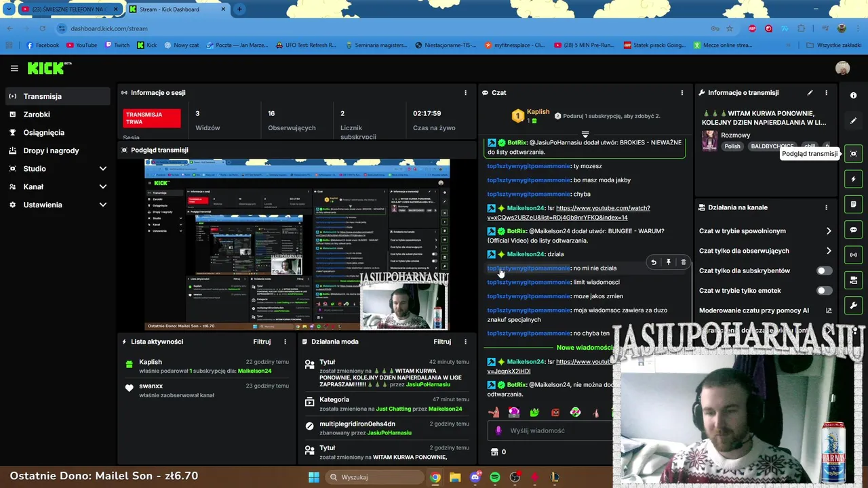Click the info icon in the right sidebar
Screen dimensions: 868x488
(854, 96)
